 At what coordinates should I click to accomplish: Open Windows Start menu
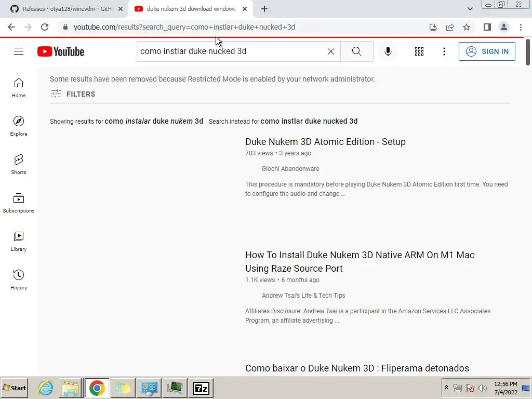pos(14,388)
